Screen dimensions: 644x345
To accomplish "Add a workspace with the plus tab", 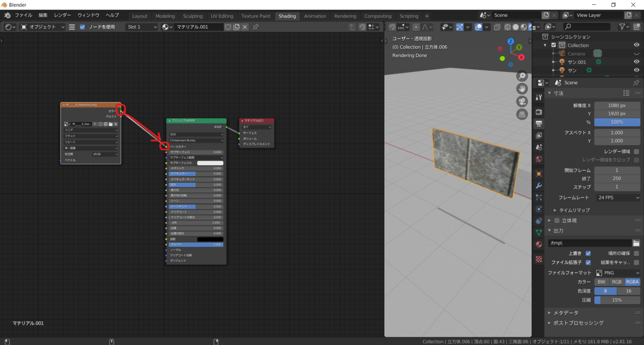I will [x=427, y=16].
